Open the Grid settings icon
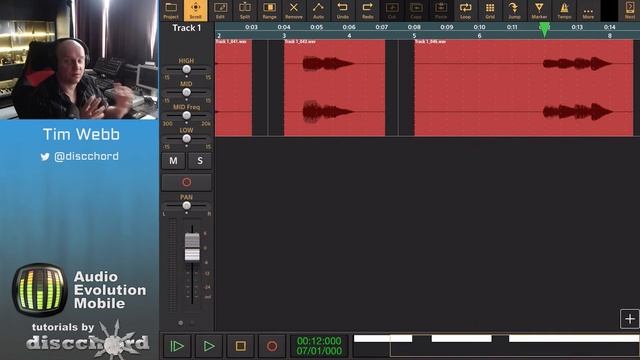This screenshot has width=640, height=360. 490,10
